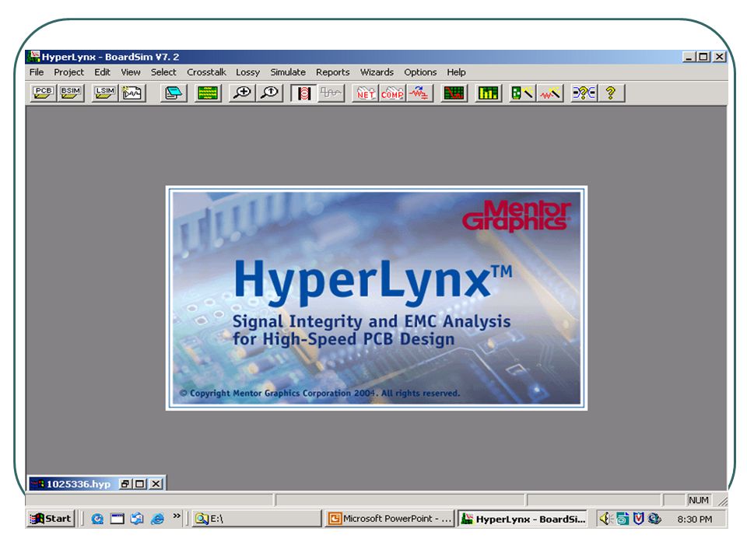Click the zoom fit magnifier icon
Image resolution: width=747 pixels, height=560 pixels.
pyautogui.click(x=270, y=93)
